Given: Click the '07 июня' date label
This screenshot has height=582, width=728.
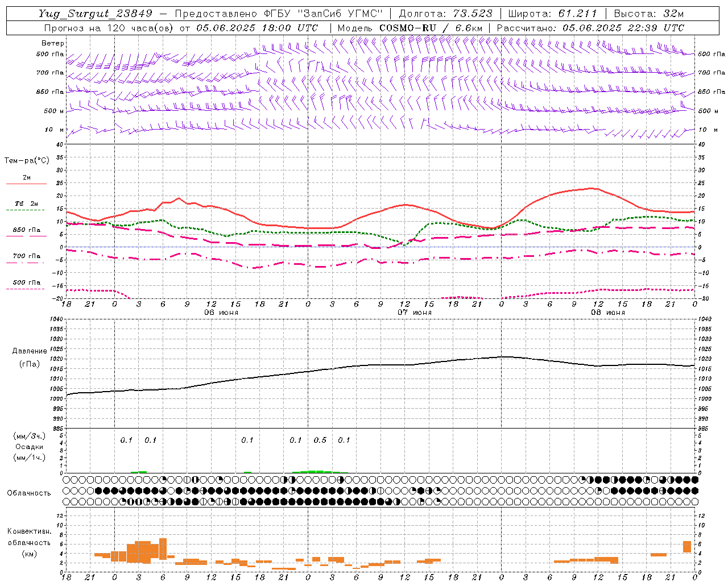Looking at the screenshot, I should (x=415, y=313).
